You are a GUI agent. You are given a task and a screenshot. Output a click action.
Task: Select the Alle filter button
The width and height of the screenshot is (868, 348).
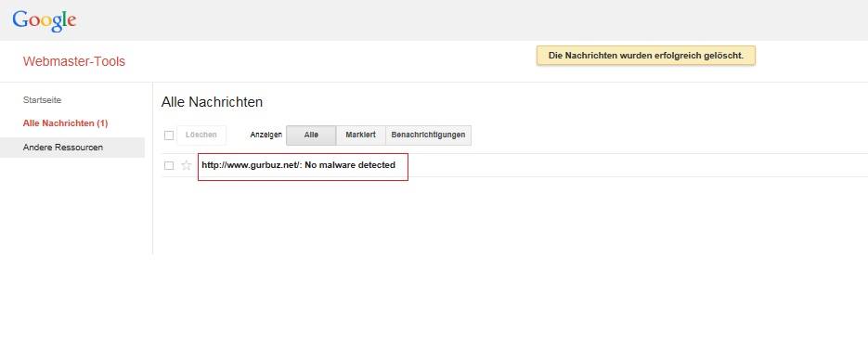coord(311,135)
